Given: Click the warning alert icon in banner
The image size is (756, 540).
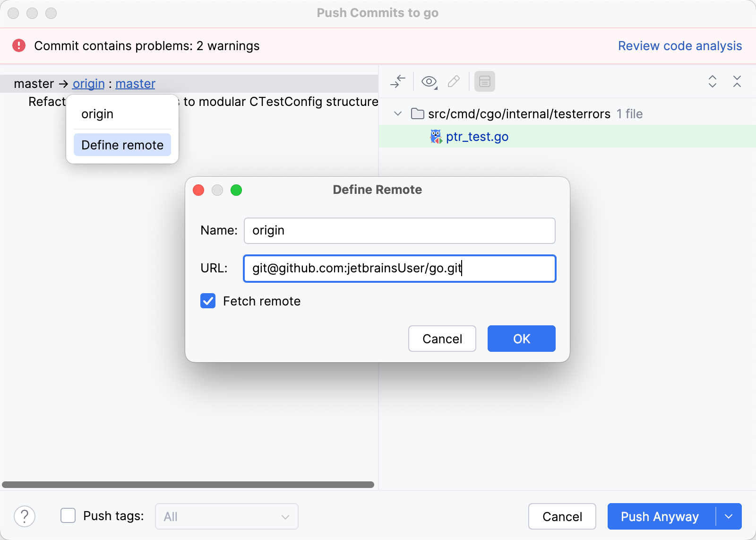Looking at the screenshot, I should point(18,45).
